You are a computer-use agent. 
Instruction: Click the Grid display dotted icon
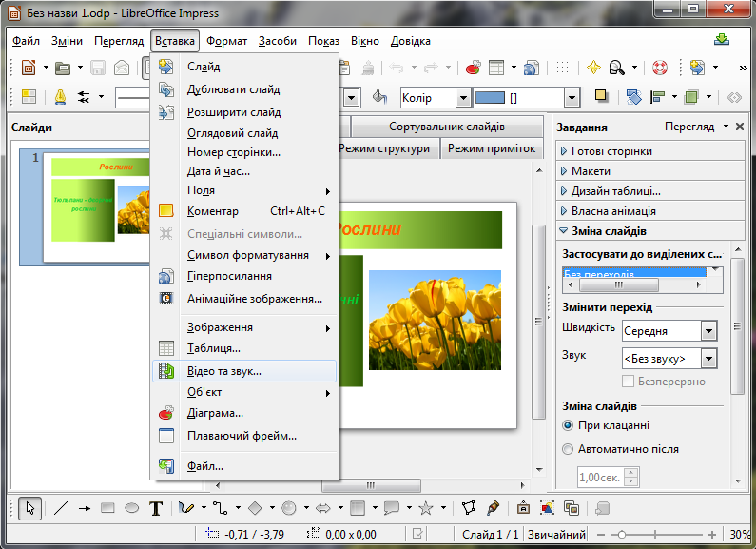point(562,68)
